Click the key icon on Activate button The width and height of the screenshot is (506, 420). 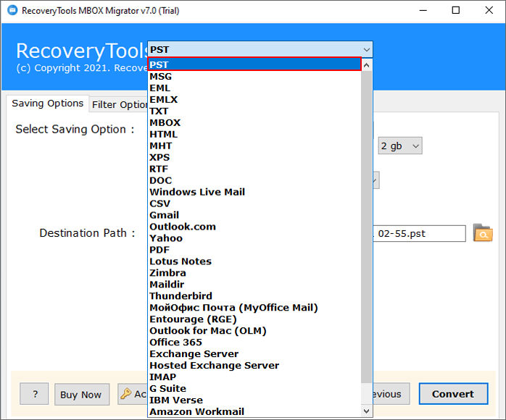point(125,393)
